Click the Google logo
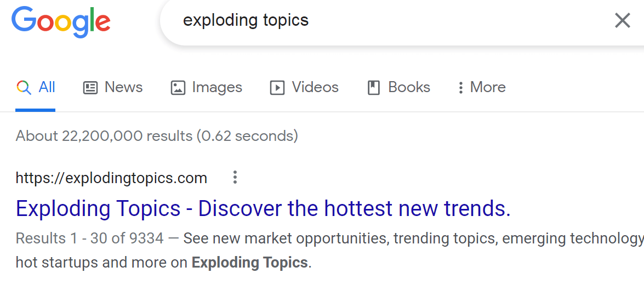Image resolution: width=644 pixels, height=284 pixels. click(61, 22)
